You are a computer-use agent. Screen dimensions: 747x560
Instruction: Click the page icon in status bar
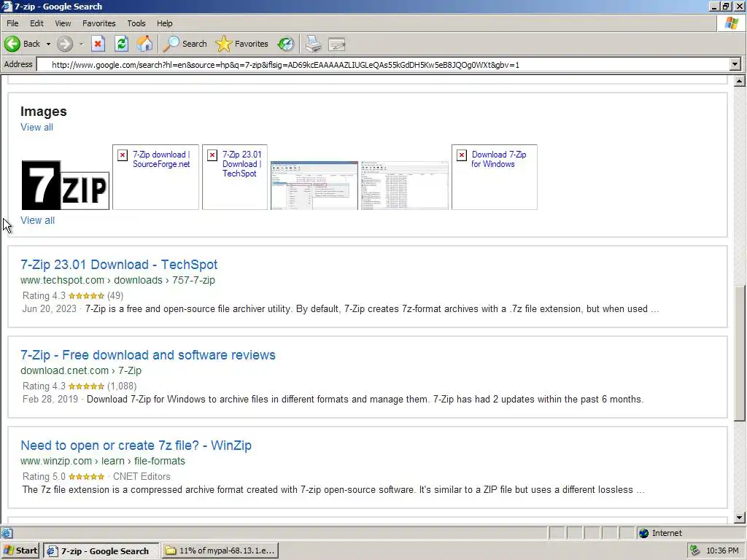[7, 533]
